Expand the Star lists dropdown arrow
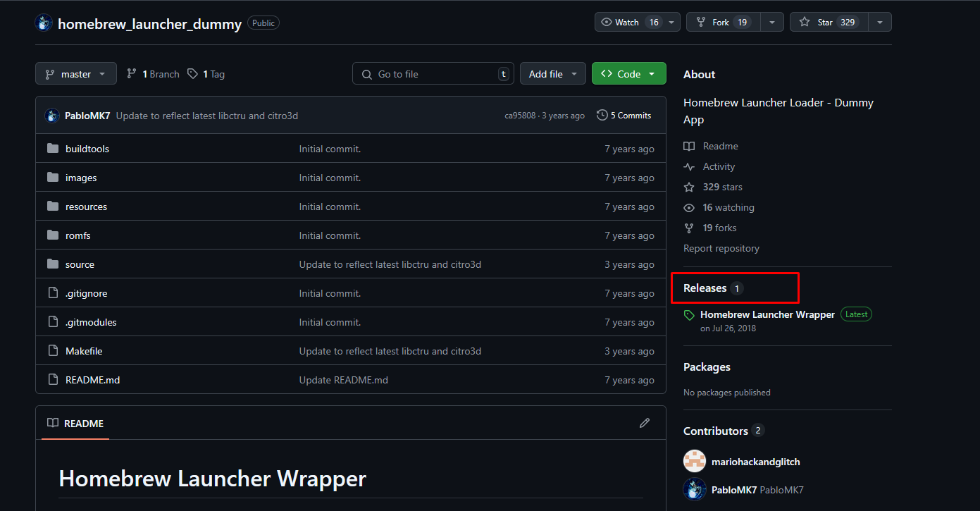 coord(880,23)
